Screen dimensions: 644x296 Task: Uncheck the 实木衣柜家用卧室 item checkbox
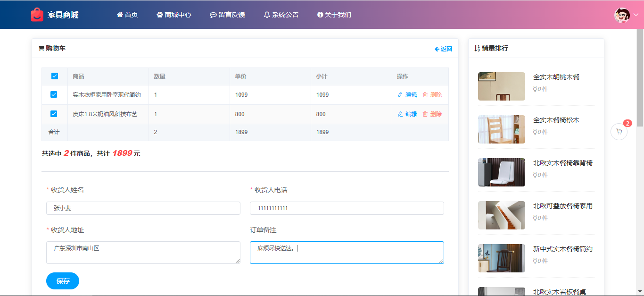54,95
